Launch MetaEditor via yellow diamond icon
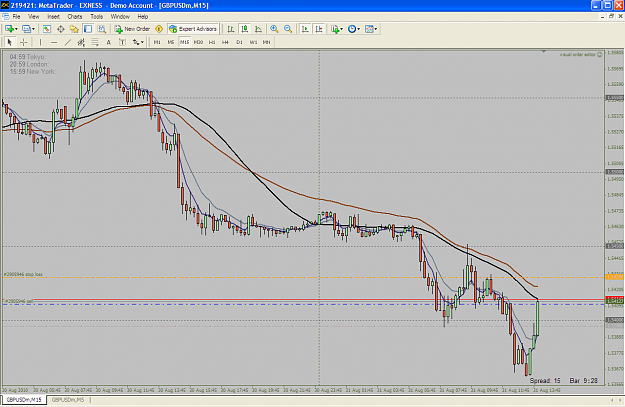The image size is (625, 407). pos(159,29)
